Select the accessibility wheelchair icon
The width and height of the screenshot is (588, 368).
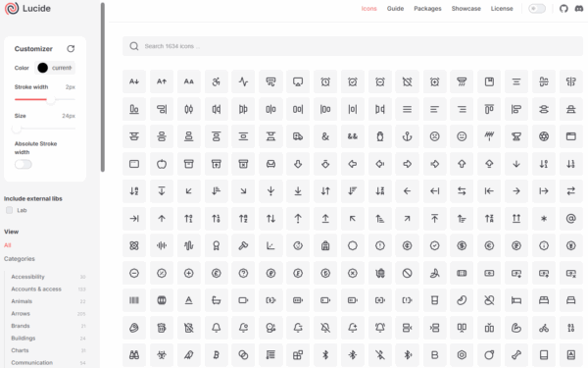coord(216,81)
